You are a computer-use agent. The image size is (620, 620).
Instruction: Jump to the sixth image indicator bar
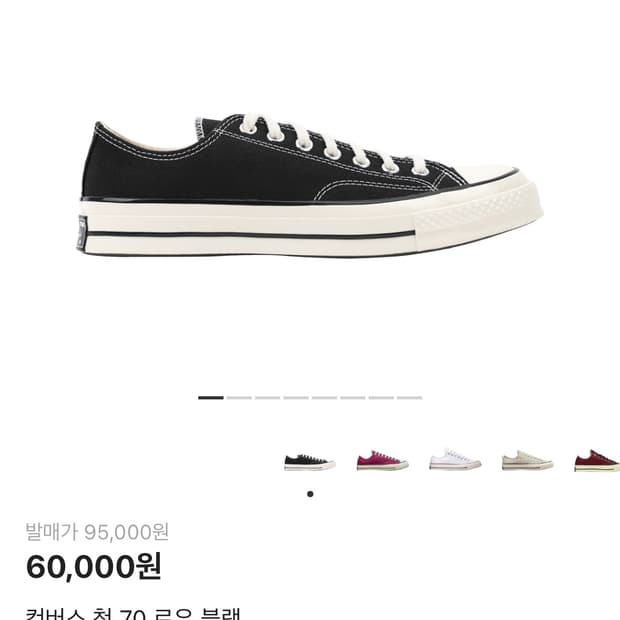click(x=353, y=398)
